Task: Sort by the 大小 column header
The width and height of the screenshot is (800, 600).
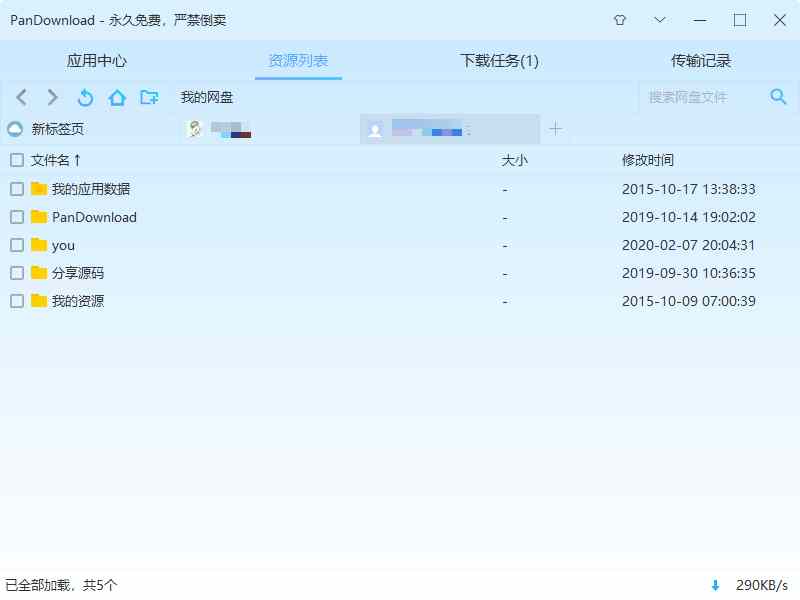Action: (x=514, y=160)
